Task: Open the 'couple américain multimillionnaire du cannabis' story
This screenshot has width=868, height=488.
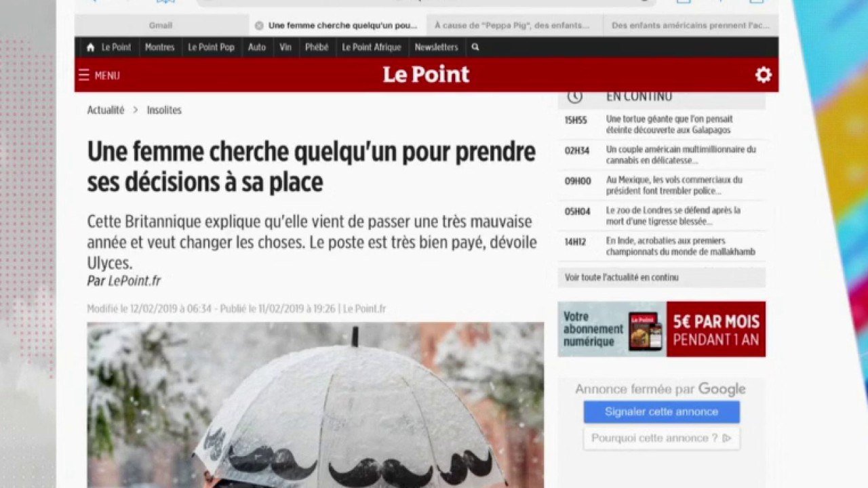Action: tap(681, 155)
